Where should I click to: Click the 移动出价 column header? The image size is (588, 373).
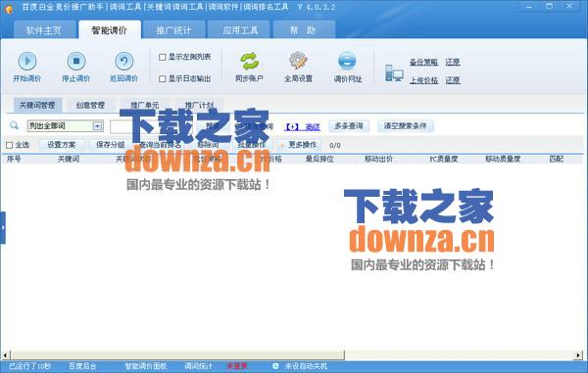click(x=378, y=159)
